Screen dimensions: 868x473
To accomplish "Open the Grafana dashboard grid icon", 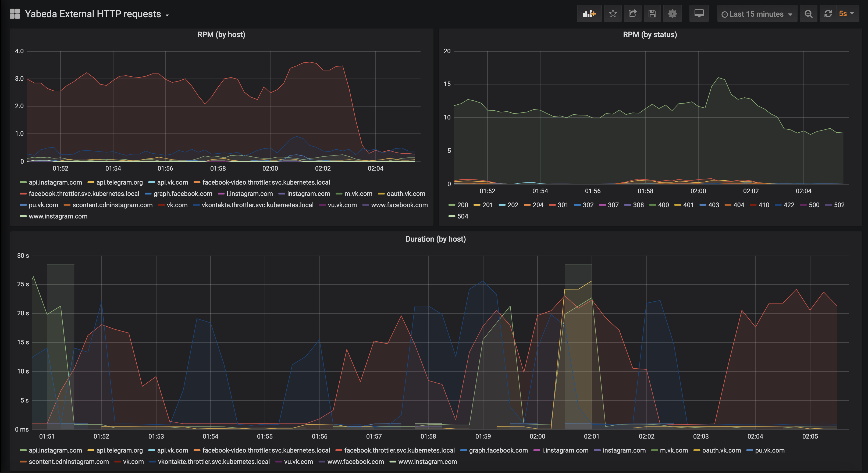I will point(15,14).
